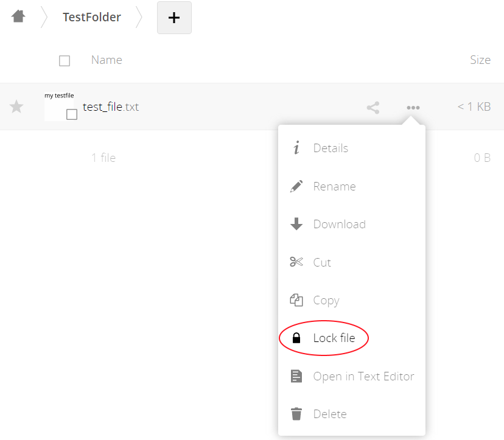Viewport: 504px width, 440px height.
Task: Check the select-all checkbox in the header
Action: point(64,60)
